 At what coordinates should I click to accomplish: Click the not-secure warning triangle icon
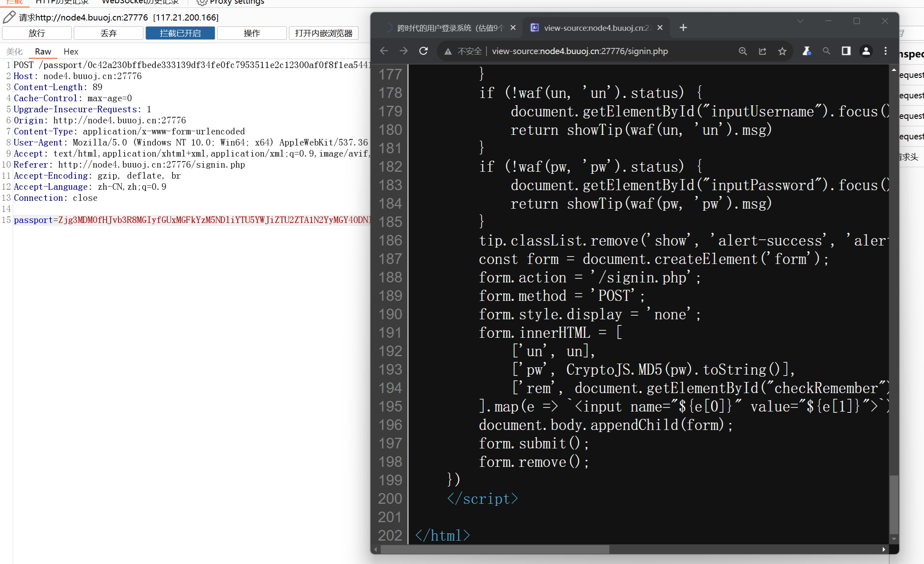tap(448, 51)
